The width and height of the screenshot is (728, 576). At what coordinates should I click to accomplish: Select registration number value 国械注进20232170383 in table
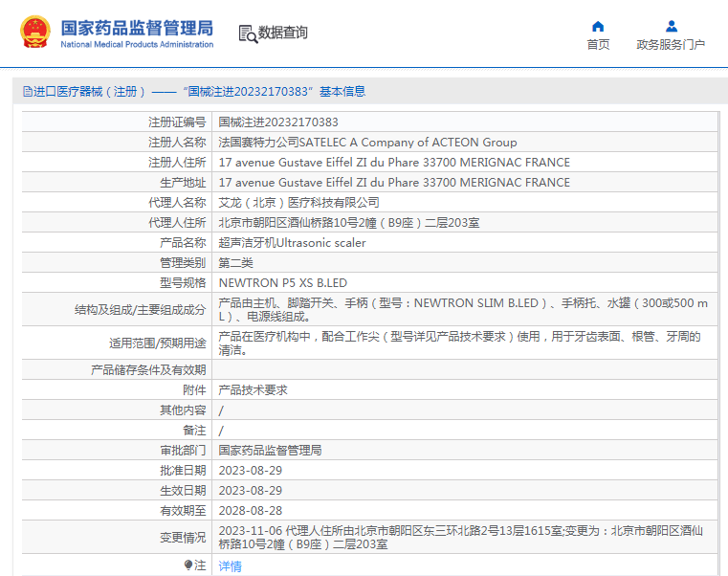pos(278,122)
